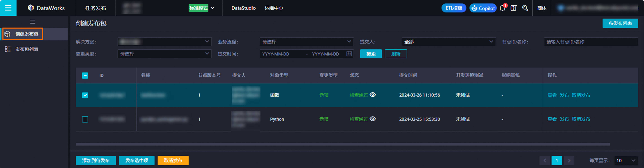This screenshot has height=168, width=644.
Task: Click timestamp 2024-03-26 11:10:56
Action: (420, 95)
